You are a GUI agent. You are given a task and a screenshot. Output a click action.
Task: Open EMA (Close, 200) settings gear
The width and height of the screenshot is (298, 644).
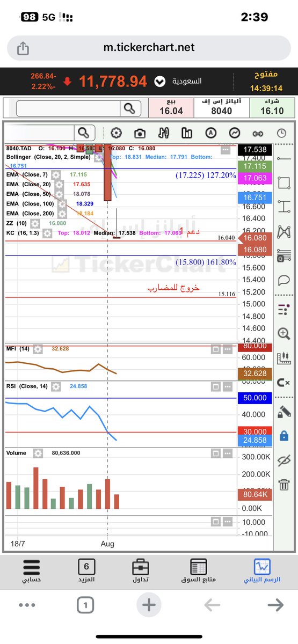(x=62, y=214)
